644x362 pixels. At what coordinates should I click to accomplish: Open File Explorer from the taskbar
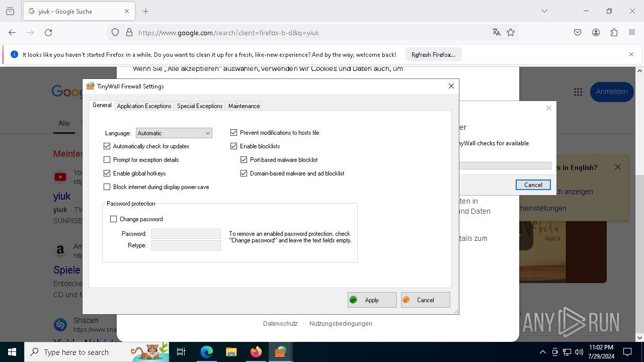[231, 352]
